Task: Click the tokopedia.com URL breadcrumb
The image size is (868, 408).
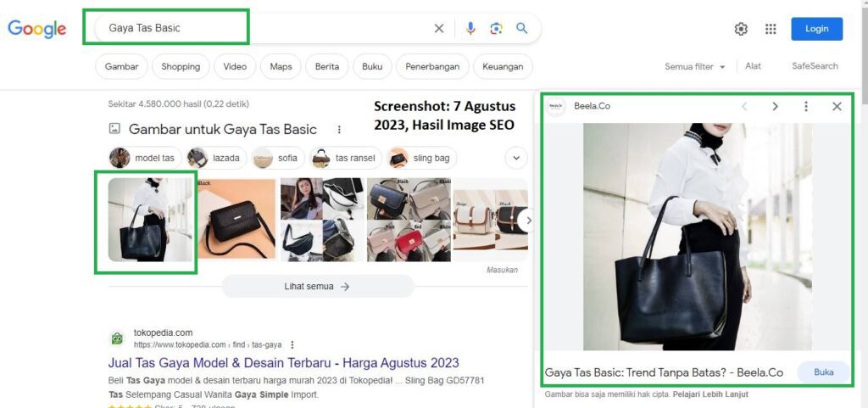Action: 208,345
